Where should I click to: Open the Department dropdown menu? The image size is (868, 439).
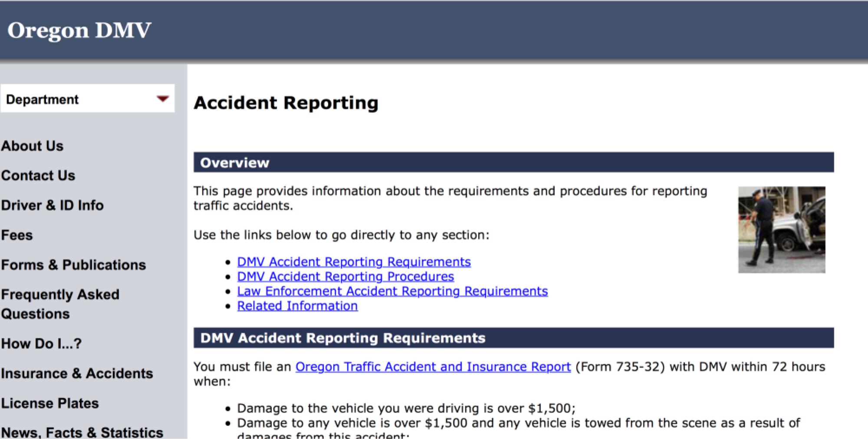click(x=87, y=99)
